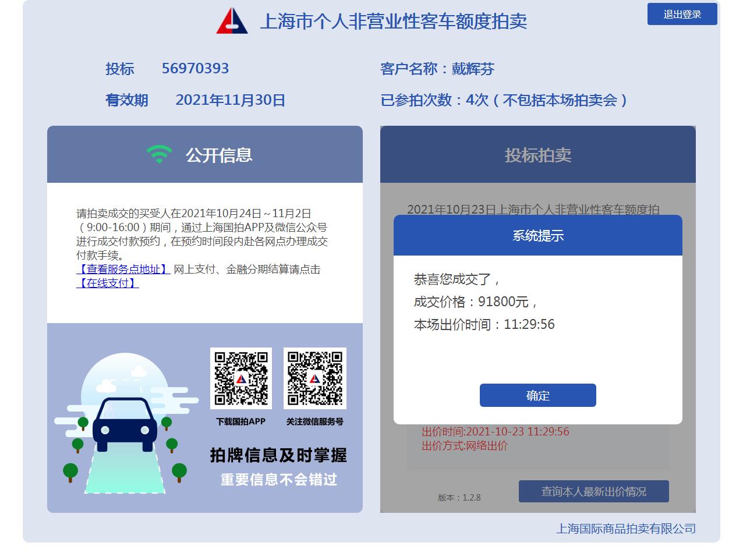Click the page title 上海市个人非营业性客车额度拍卖
The width and height of the screenshot is (743, 560).
point(393,22)
